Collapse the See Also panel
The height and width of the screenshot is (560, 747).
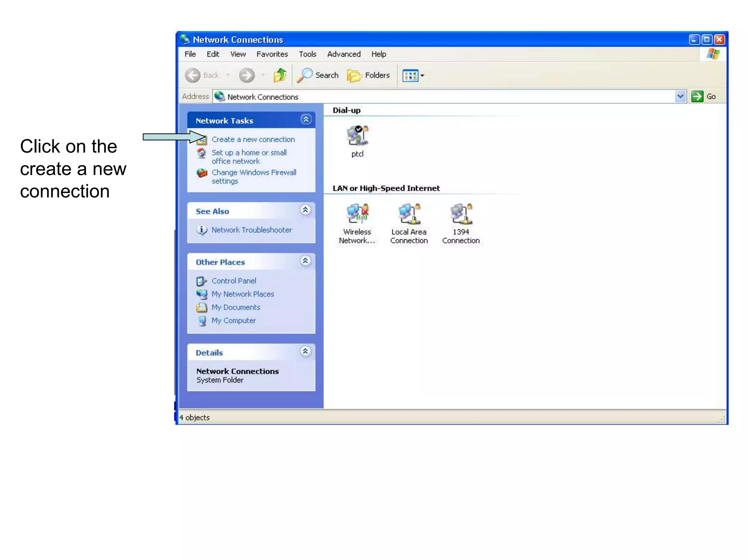[x=306, y=210]
